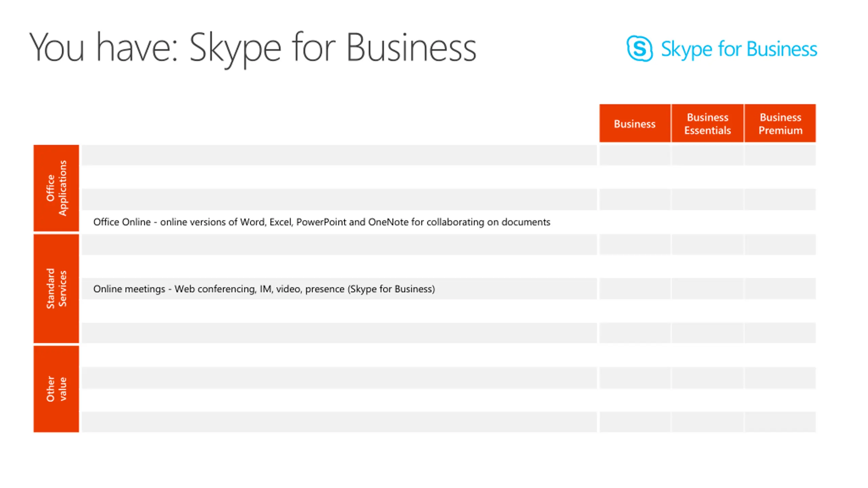The image size is (868, 488).
Task: Click the 'Office Online - online versions' row text
Action: (x=321, y=222)
